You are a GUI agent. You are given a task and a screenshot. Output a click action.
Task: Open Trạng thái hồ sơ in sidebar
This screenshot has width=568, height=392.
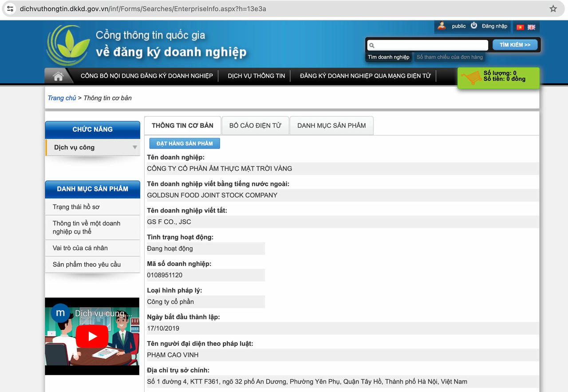point(76,207)
